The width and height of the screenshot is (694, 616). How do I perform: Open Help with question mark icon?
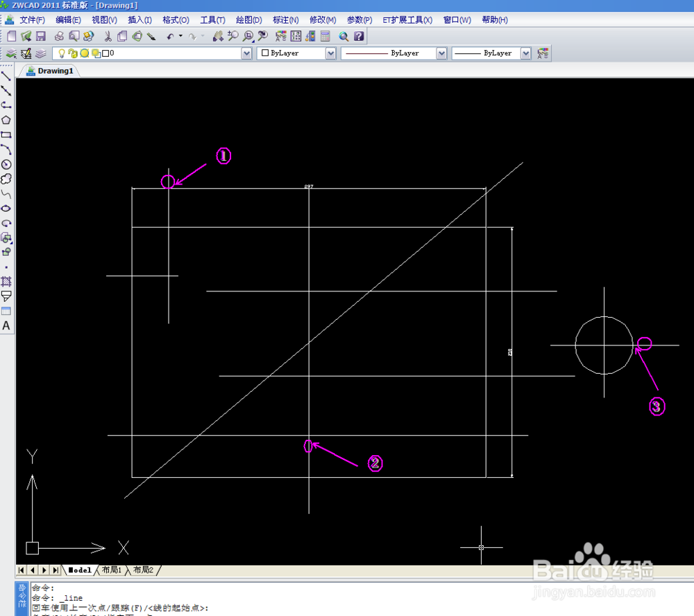tap(359, 36)
